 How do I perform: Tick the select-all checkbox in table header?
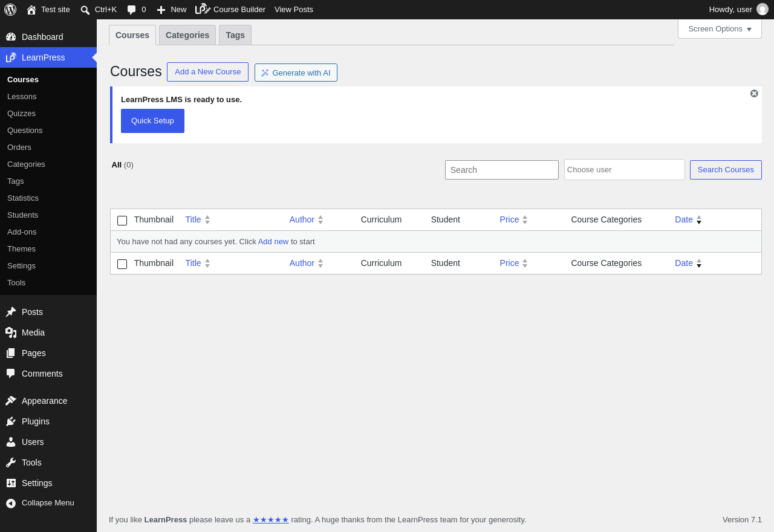pyautogui.click(x=122, y=221)
